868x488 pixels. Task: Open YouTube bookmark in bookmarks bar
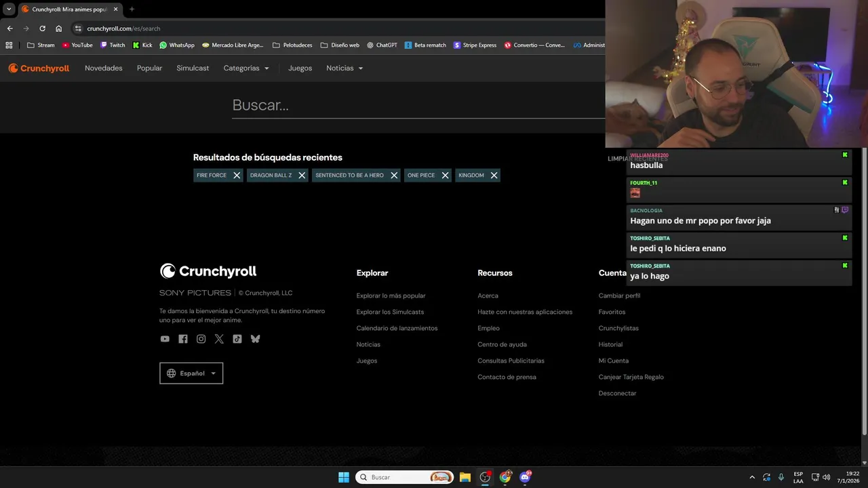[x=77, y=45]
